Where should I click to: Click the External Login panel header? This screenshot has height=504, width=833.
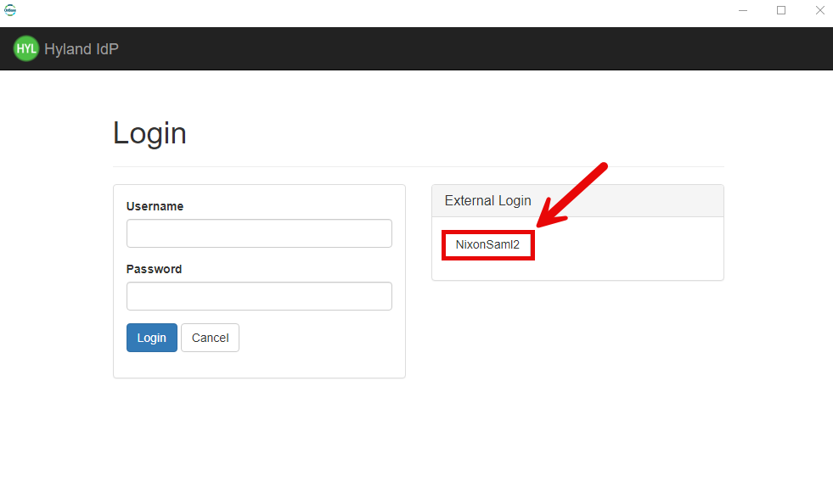coord(577,201)
